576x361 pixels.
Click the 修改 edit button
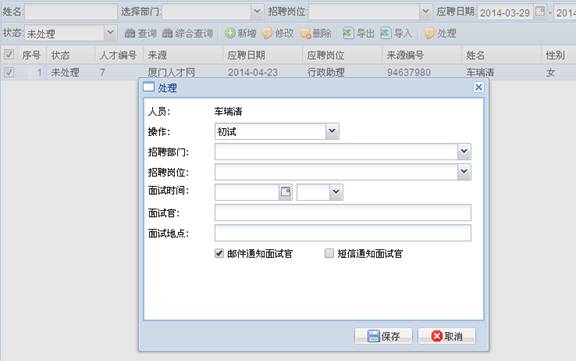pyautogui.click(x=278, y=33)
